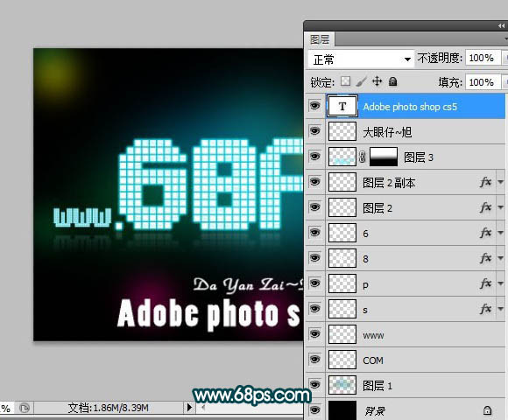508x420 pixels.
Task: Click lock transparent pixels icon
Action: coord(345,81)
